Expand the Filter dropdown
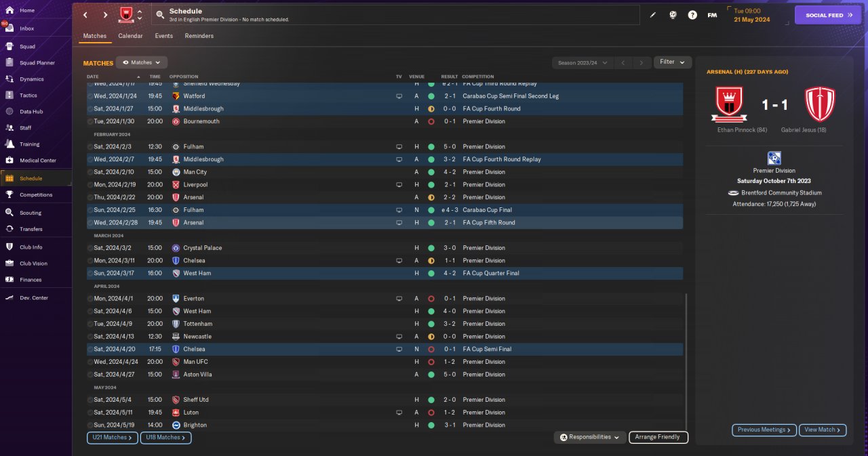This screenshot has height=456, width=868. click(x=673, y=62)
